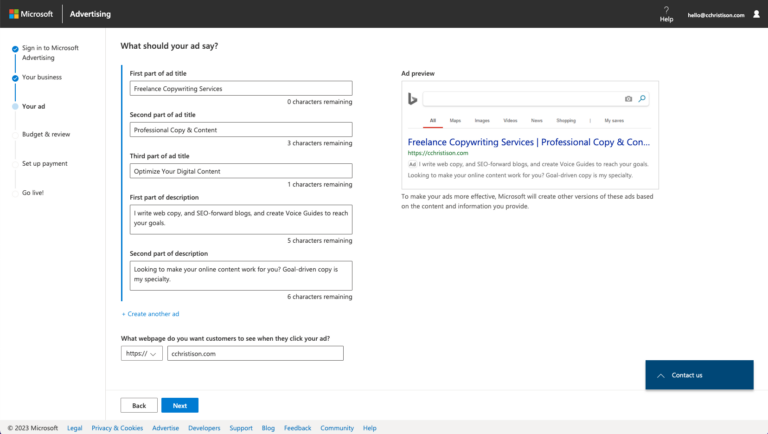Click '0 characters remaining' counter text
The image size is (768, 434).
tap(319, 102)
